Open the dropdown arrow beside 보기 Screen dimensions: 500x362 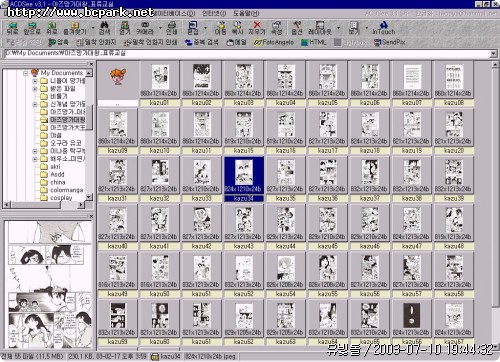pos(367,28)
